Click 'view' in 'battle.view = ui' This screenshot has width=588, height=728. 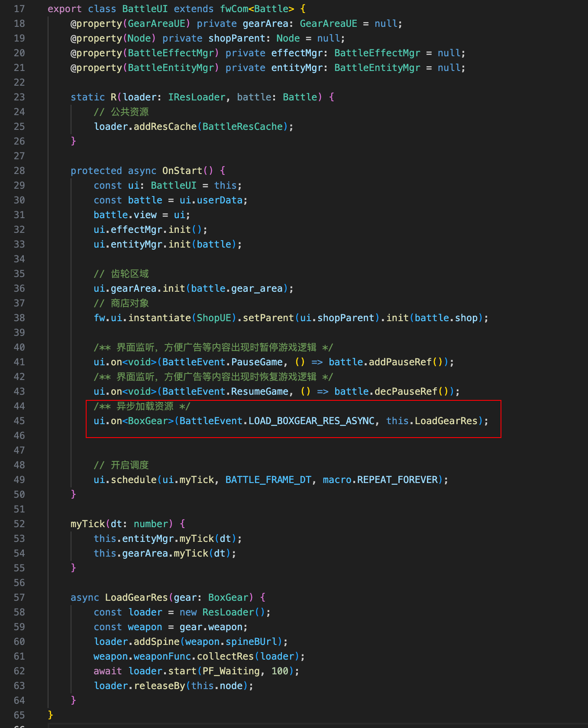click(x=145, y=215)
